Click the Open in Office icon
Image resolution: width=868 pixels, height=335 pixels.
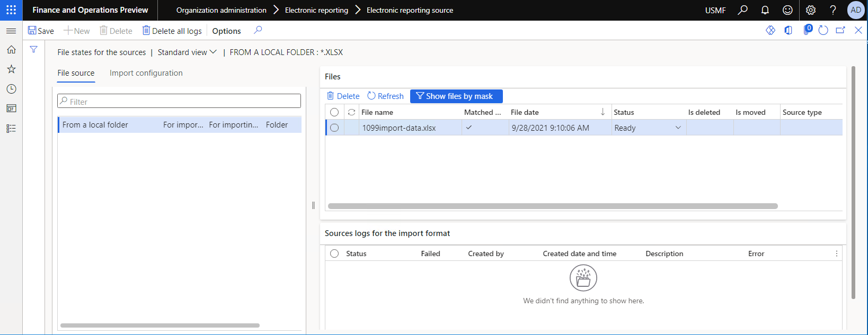(789, 30)
